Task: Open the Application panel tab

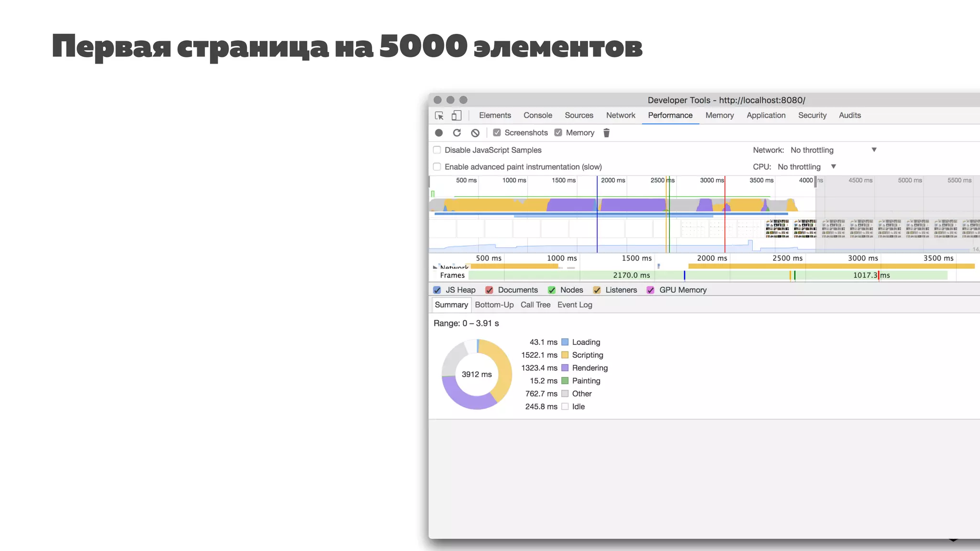Action: point(766,115)
